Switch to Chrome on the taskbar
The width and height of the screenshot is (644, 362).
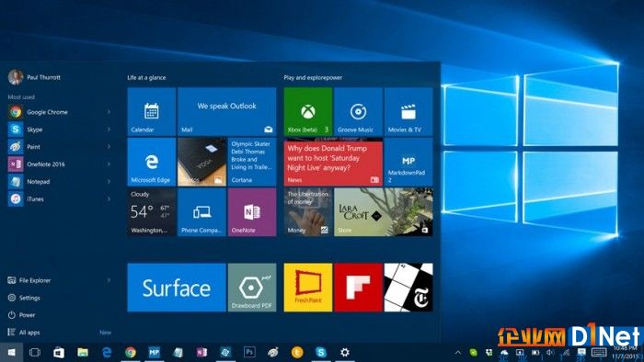(131, 352)
